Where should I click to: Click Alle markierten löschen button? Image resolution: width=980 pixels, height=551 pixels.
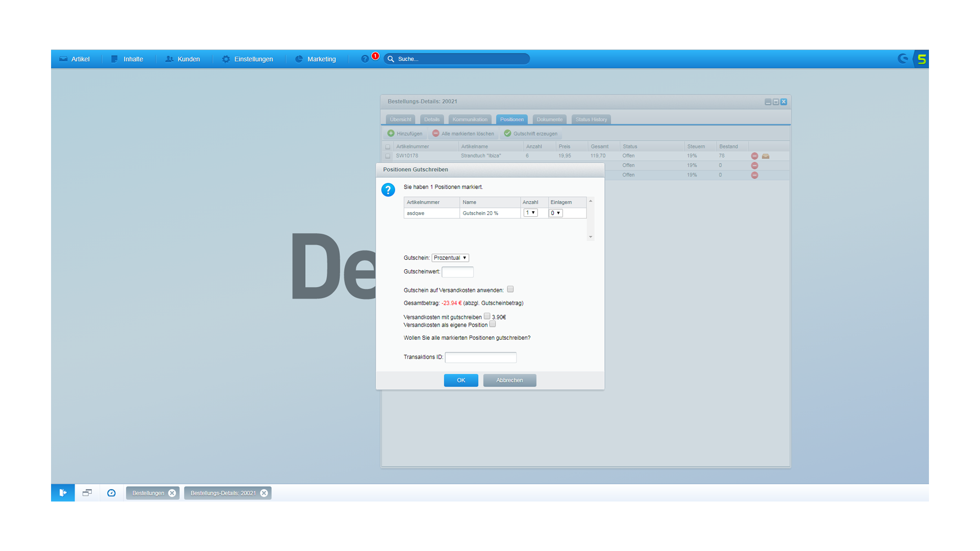(x=463, y=134)
